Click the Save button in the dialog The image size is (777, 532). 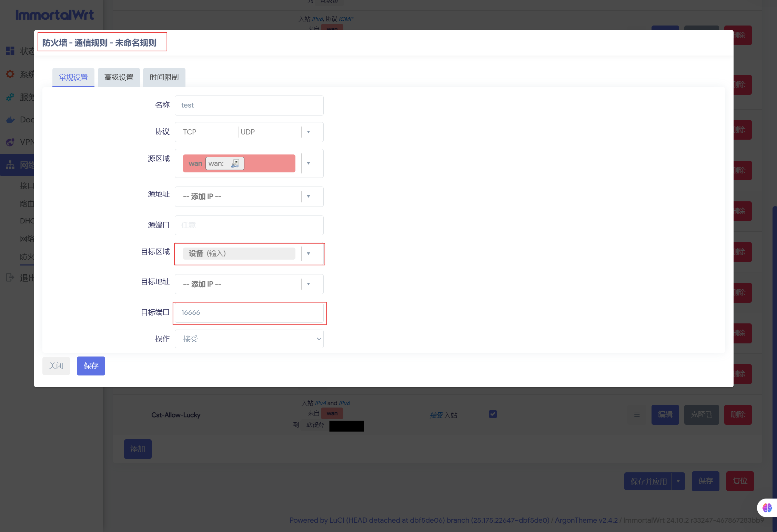coord(91,366)
